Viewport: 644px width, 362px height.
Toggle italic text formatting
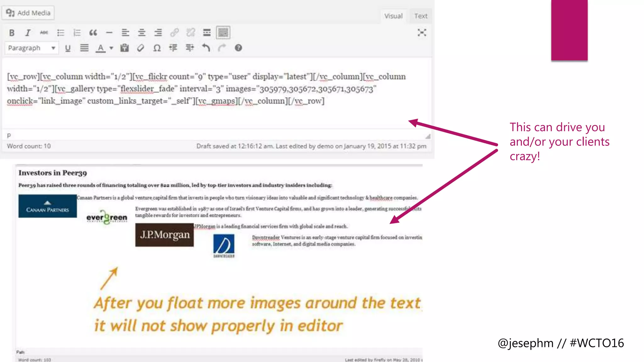28,33
